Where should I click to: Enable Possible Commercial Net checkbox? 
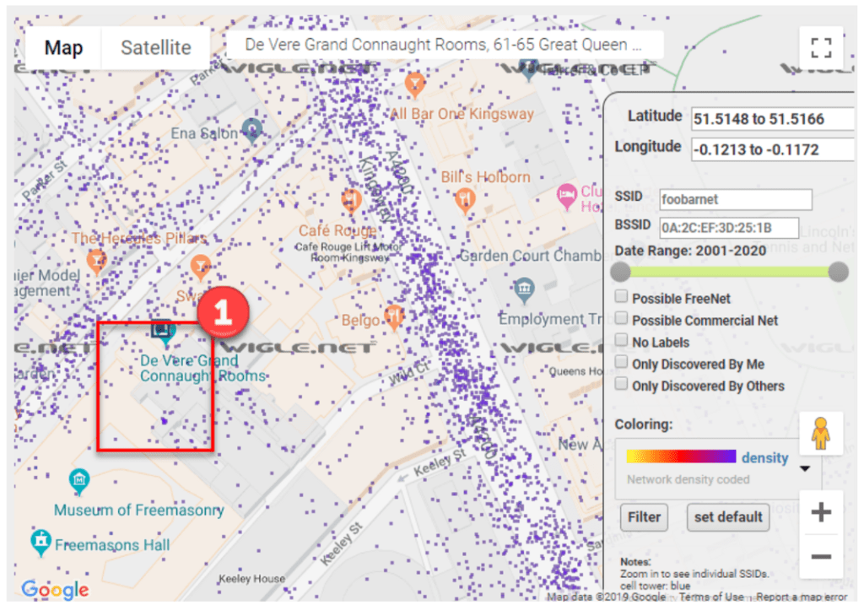click(x=622, y=318)
